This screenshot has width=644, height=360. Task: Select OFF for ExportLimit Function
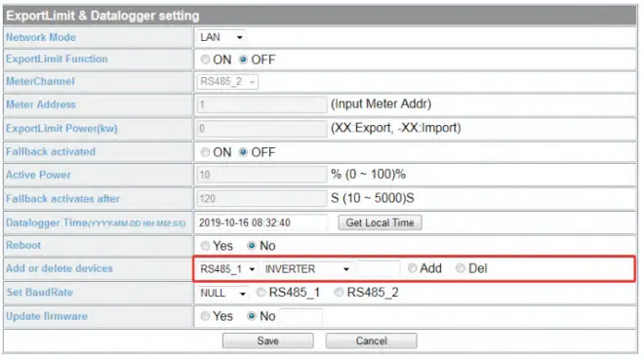click(x=243, y=60)
